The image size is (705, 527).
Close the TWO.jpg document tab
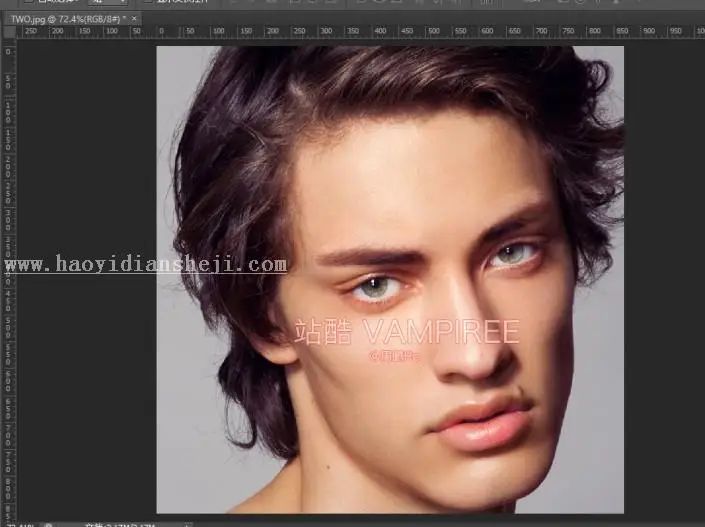pyautogui.click(x=134, y=18)
